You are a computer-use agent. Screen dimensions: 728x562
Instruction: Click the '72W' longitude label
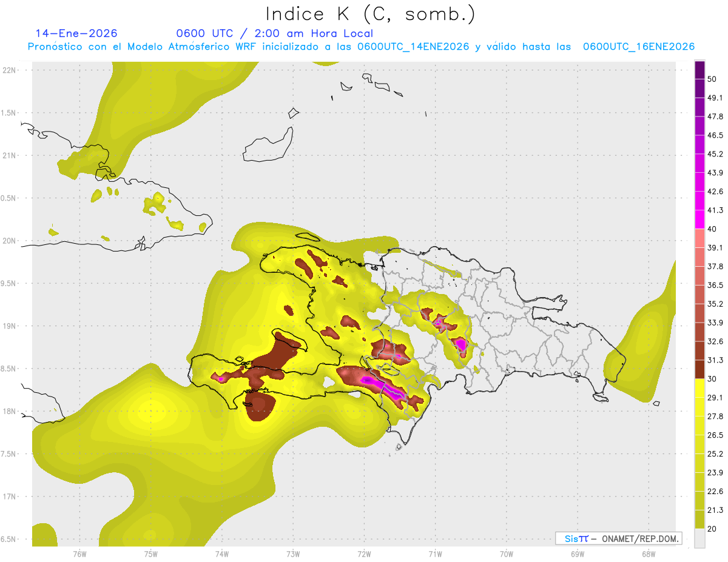[364, 554]
